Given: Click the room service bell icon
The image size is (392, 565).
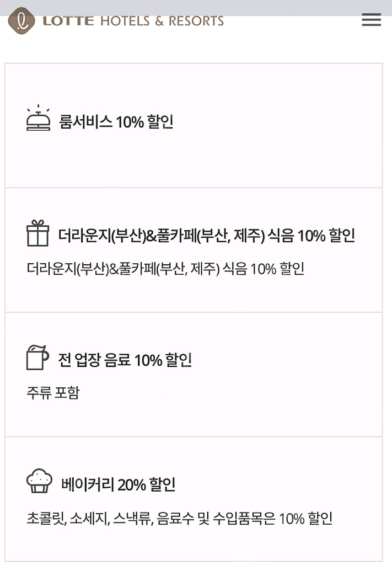Looking at the screenshot, I should (38, 118).
